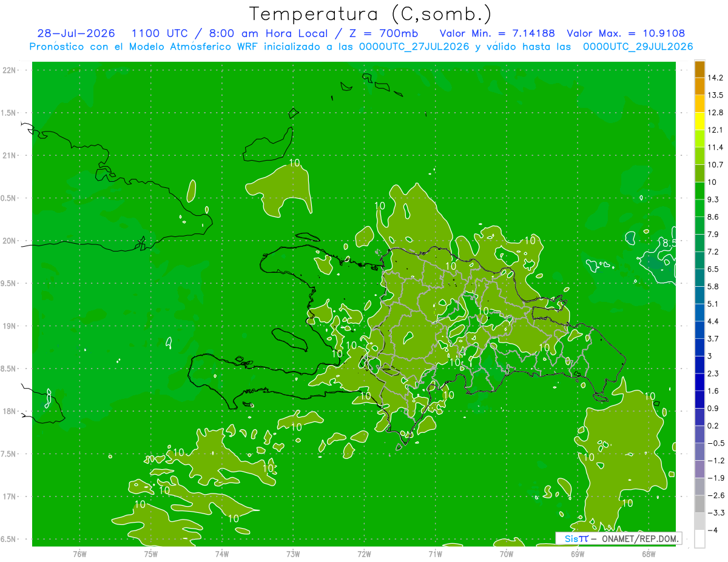Click the "SisTT – ONAMET/REP.DOM." credit label

618,538
